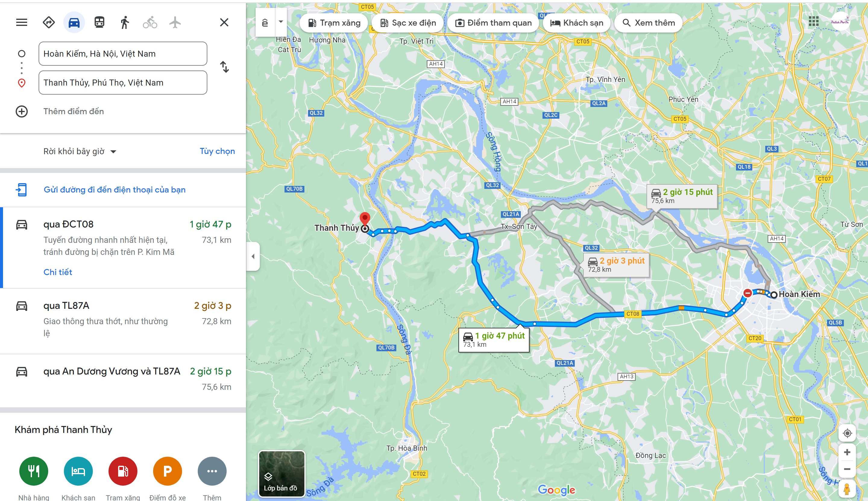Expand the 'Rời khỏi bây giờ' dropdown
The height and width of the screenshot is (501, 868).
80,152
